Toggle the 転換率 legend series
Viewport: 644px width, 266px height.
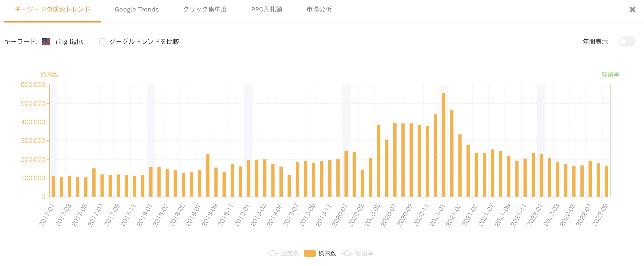[357, 253]
